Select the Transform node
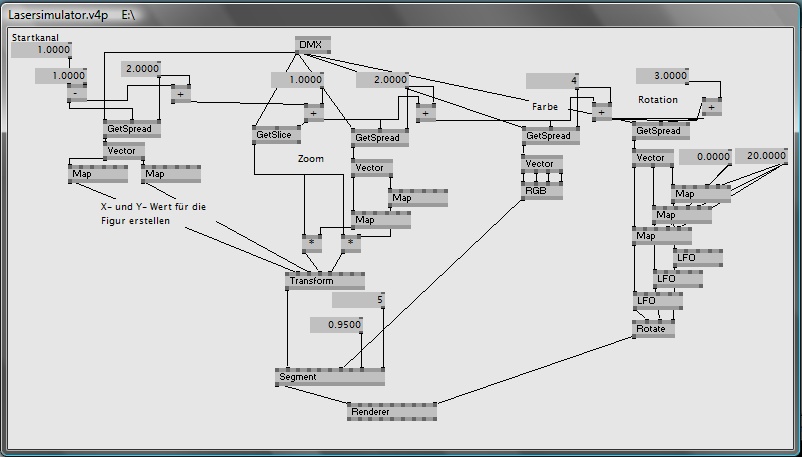This screenshot has height=457, width=802. (x=324, y=282)
